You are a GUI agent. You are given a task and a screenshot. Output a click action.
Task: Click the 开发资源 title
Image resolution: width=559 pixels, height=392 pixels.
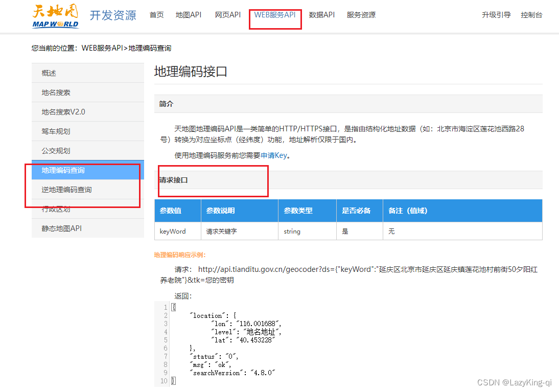[113, 15]
